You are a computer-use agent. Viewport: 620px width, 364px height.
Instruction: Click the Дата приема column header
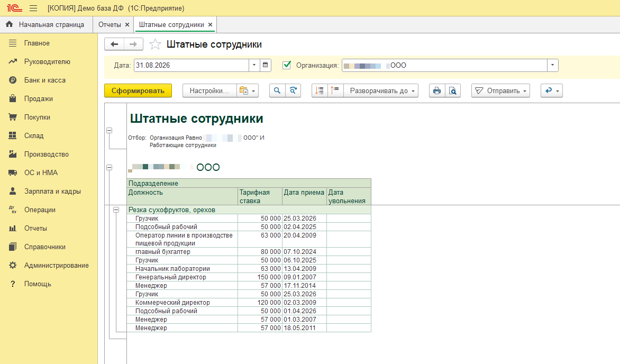(304, 196)
